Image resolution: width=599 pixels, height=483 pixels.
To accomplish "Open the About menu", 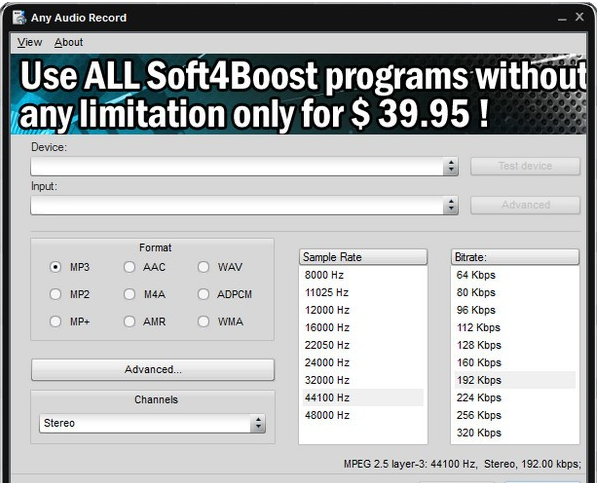I will 68,42.
